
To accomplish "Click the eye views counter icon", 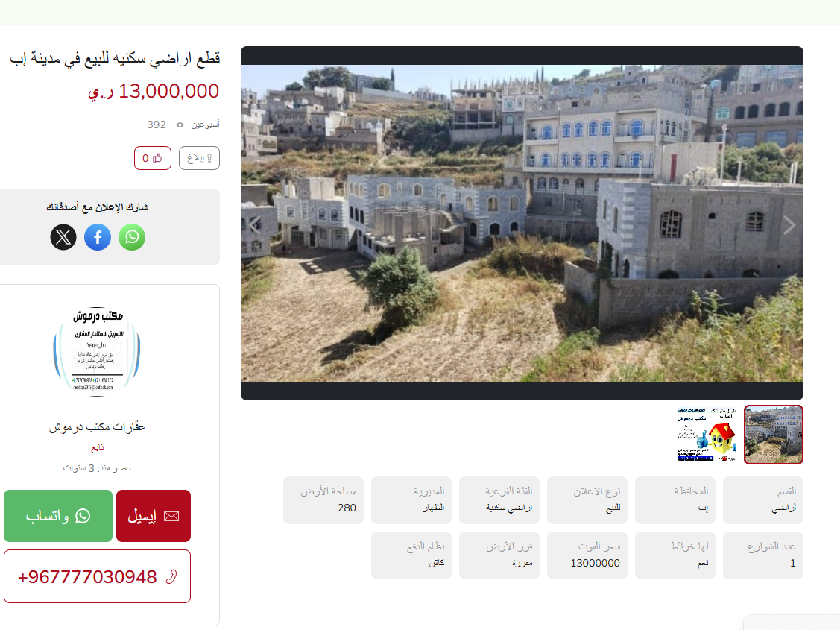I will [180, 125].
